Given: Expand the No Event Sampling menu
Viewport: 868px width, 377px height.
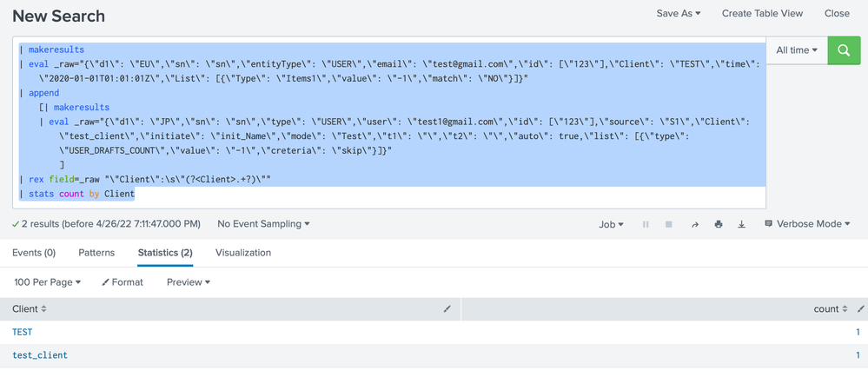Looking at the screenshot, I should coord(263,224).
